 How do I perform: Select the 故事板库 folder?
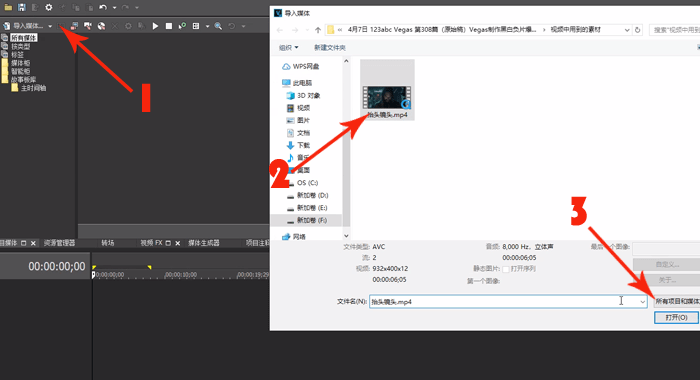[x=24, y=79]
